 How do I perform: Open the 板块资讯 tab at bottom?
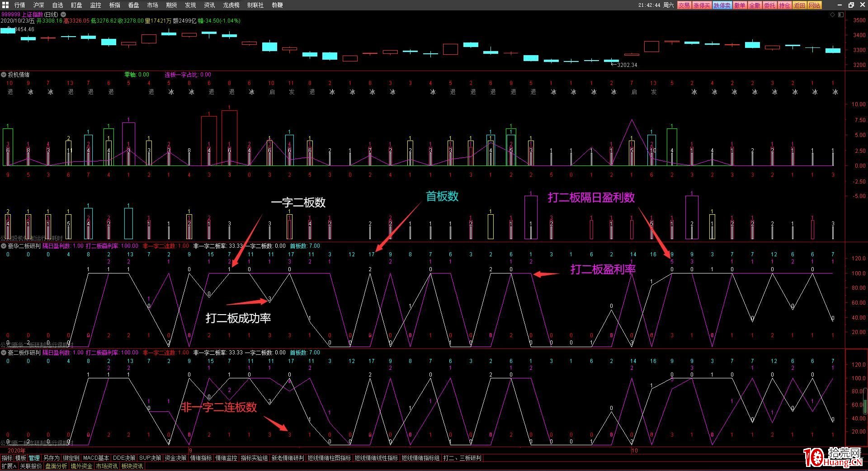point(132,466)
